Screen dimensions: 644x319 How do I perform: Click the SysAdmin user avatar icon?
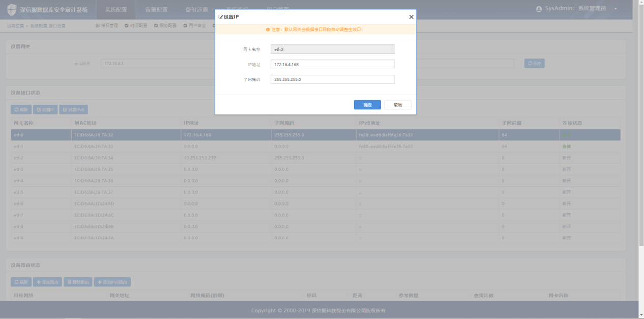(x=539, y=9)
